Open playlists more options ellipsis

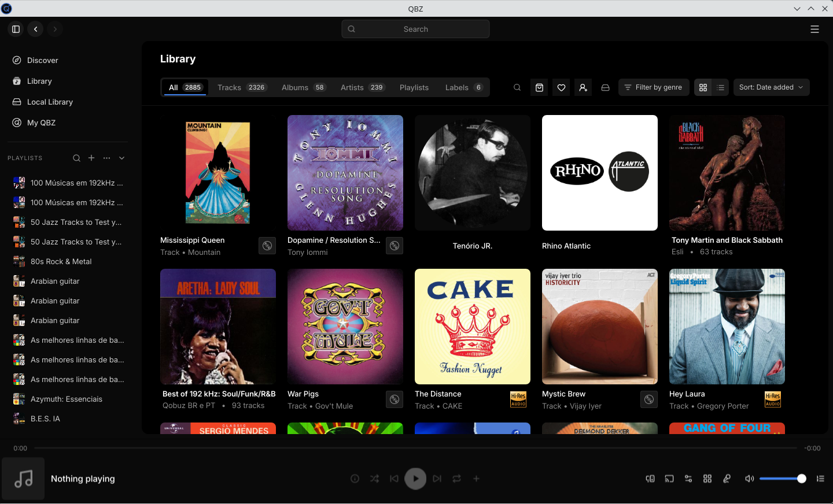click(x=106, y=158)
